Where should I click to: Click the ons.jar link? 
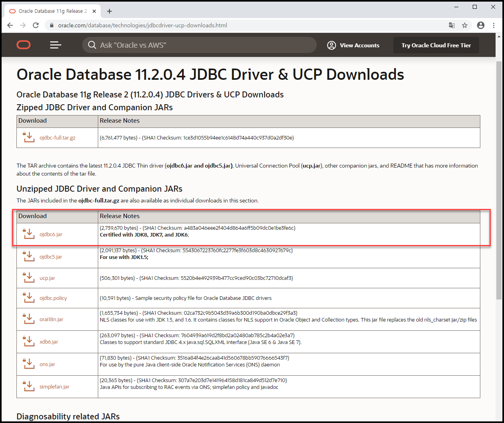[x=47, y=364]
